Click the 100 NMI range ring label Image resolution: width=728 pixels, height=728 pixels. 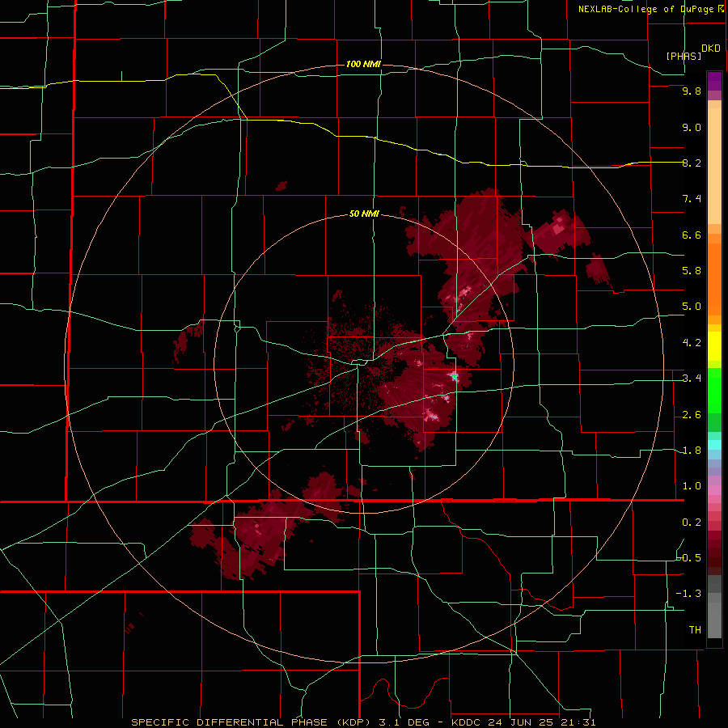point(363,64)
